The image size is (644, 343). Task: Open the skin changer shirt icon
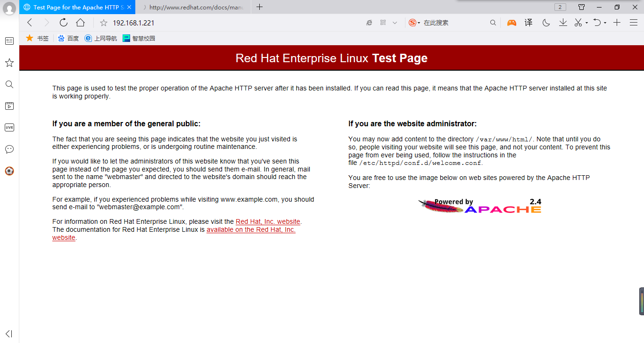(581, 7)
